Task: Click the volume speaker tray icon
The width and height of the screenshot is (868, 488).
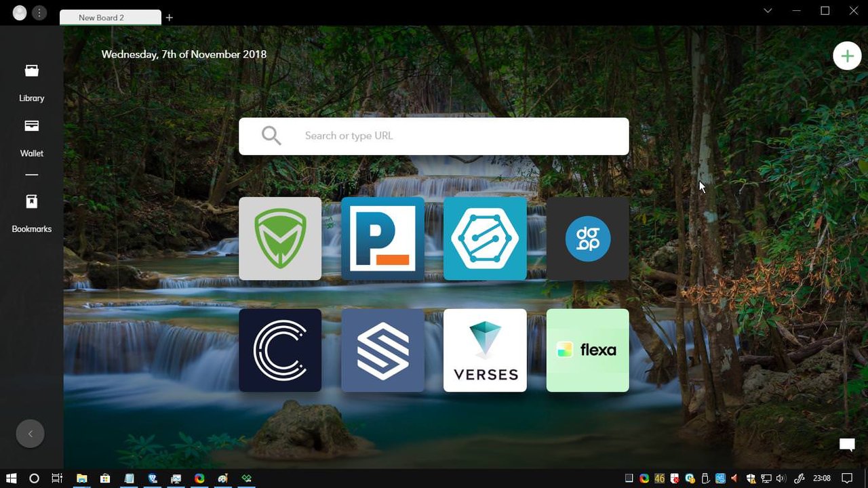Action: click(x=780, y=479)
